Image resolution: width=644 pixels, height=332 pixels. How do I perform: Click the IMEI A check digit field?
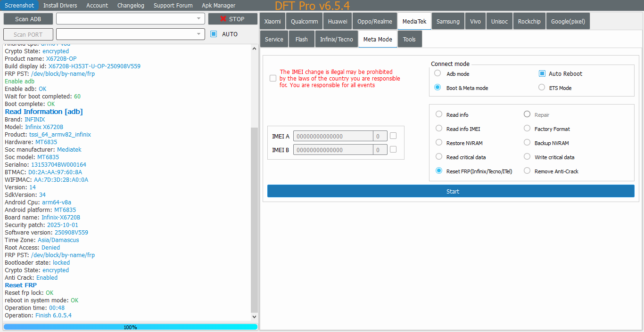(380, 136)
